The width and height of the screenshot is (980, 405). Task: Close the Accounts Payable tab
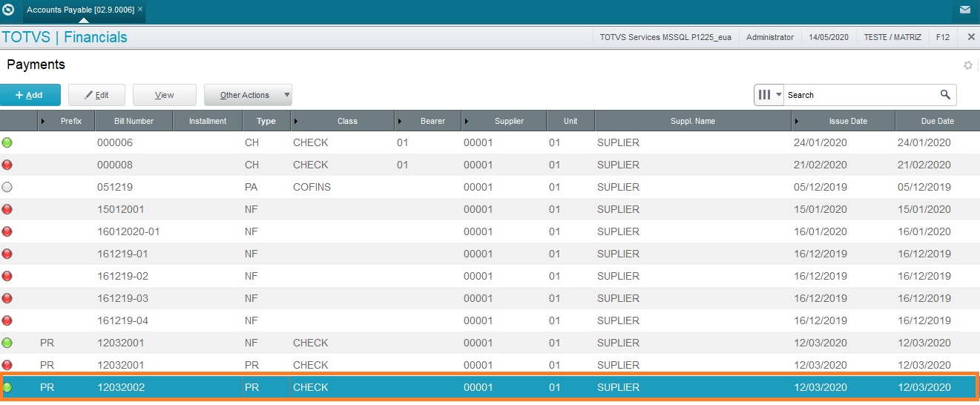[140, 10]
